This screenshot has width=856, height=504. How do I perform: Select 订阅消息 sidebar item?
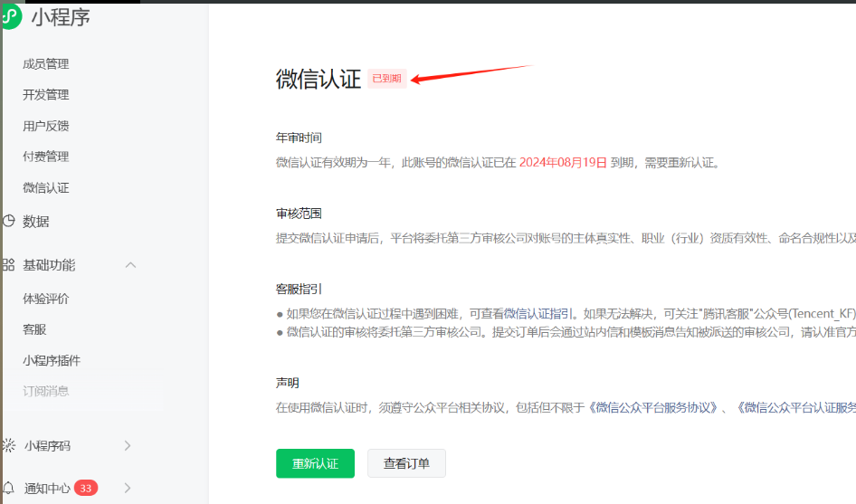[46, 391]
